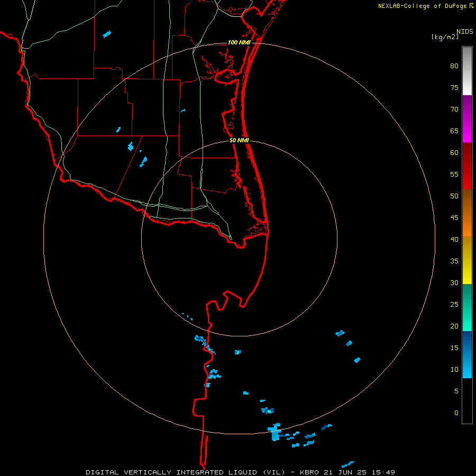Select the 25 value on the VIL scale

point(454,305)
